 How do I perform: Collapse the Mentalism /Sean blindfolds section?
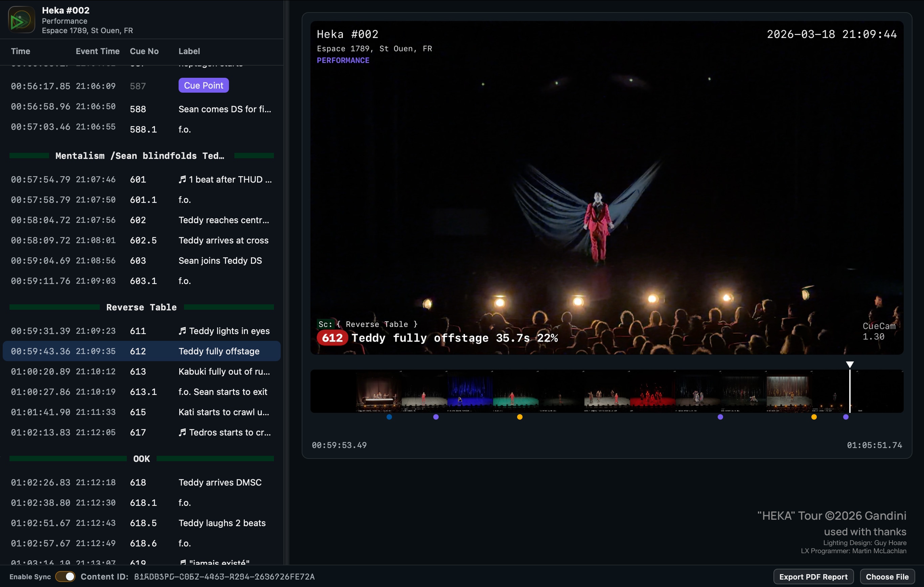click(x=140, y=156)
